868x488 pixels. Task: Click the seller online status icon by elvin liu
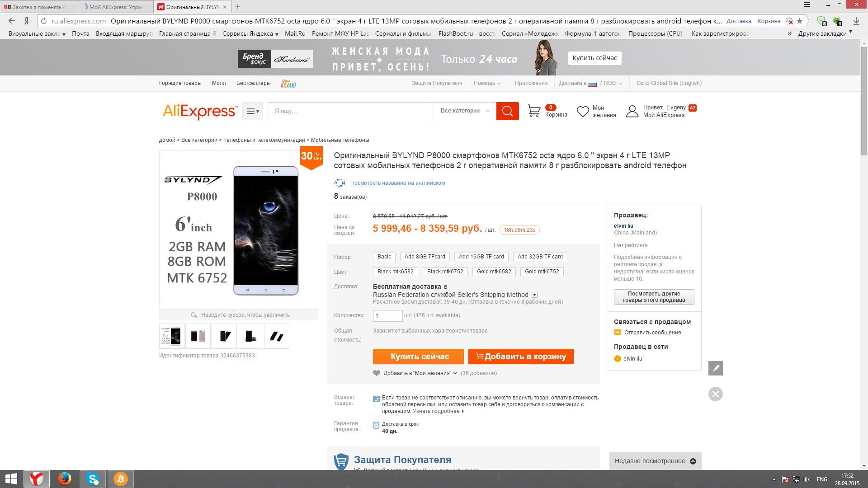[x=618, y=359]
